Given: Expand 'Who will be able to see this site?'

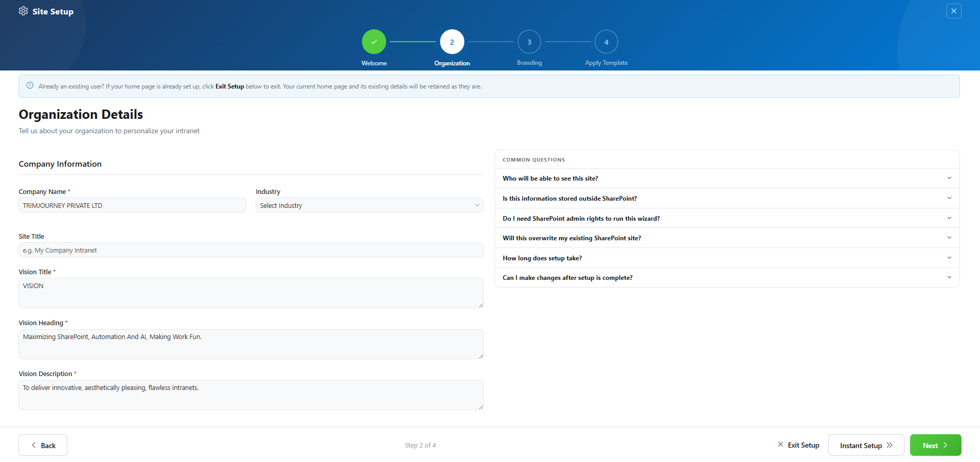Looking at the screenshot, I should tap(727, 179).
